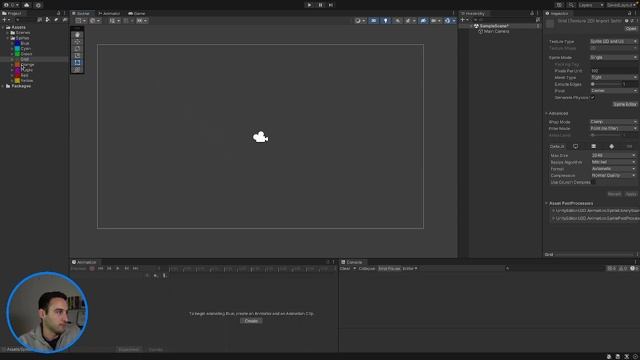The image size is (640, 360).
Task: Toggle scene lighting bulb icon
Action: [x=385, y=20]
